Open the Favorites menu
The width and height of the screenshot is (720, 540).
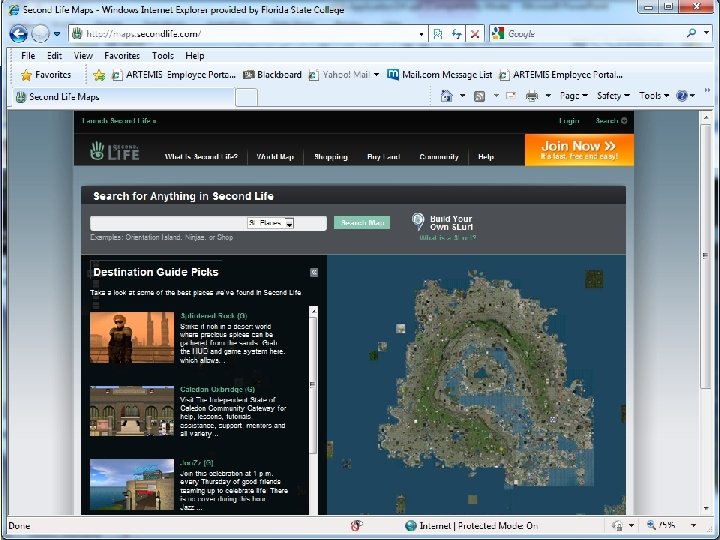coord(122,56)
